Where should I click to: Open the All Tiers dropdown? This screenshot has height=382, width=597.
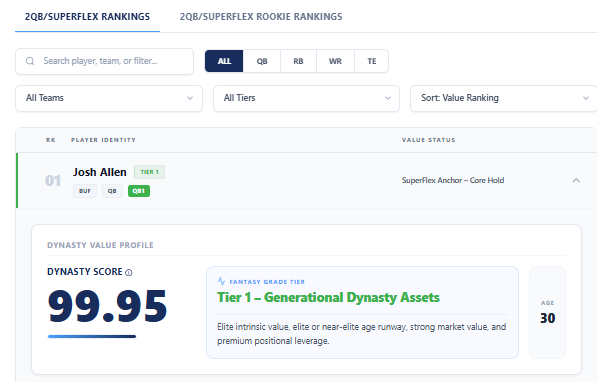point(306,98)
